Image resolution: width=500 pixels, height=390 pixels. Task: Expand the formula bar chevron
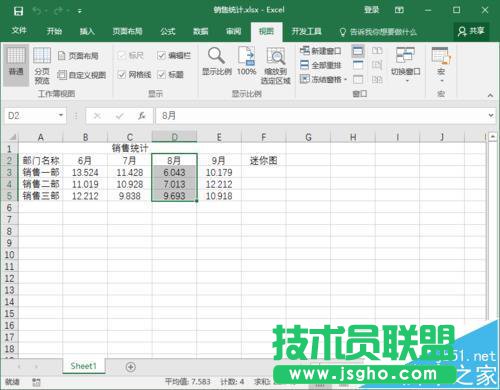pos(491,115)
